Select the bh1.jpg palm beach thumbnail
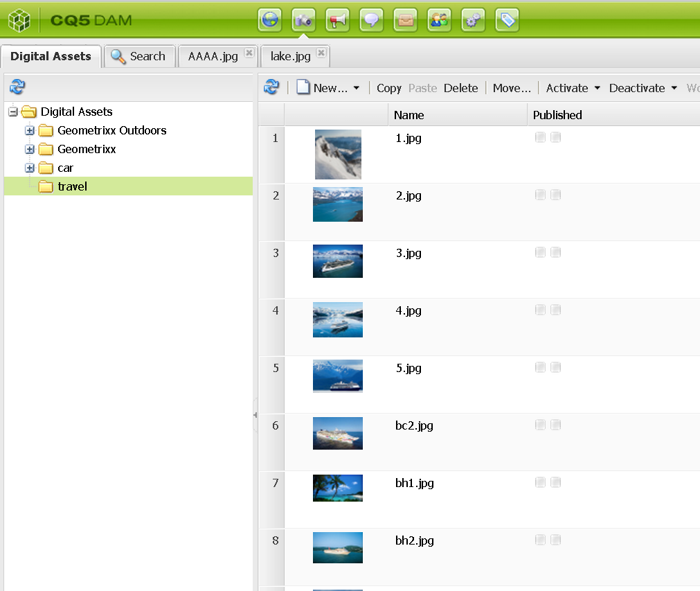Viewport: 700px width, 591px height. 338,488
